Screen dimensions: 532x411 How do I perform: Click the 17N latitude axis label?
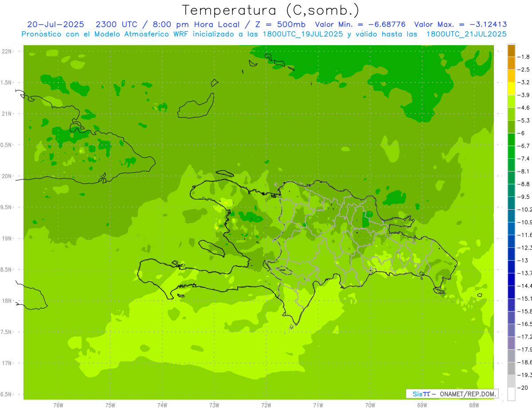7,363
